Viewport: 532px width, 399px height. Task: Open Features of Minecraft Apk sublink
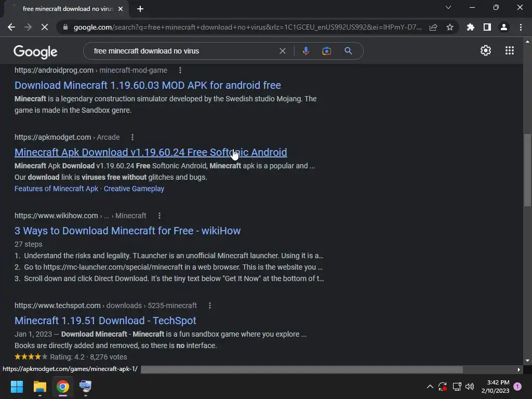pos(56,189)
